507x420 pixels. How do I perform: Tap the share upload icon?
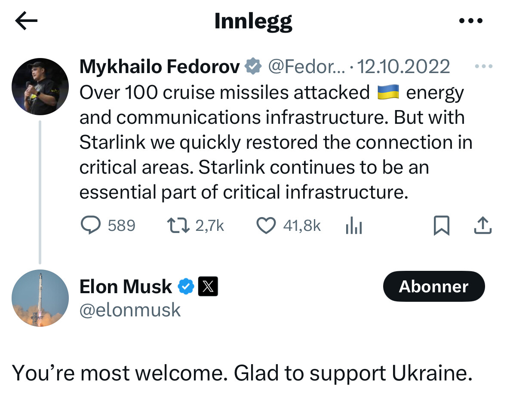[x=482, y=226]
